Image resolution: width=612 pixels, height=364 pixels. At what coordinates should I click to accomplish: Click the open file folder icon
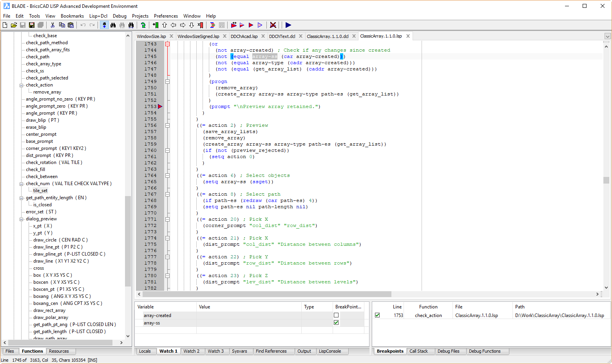pos(14,25)
